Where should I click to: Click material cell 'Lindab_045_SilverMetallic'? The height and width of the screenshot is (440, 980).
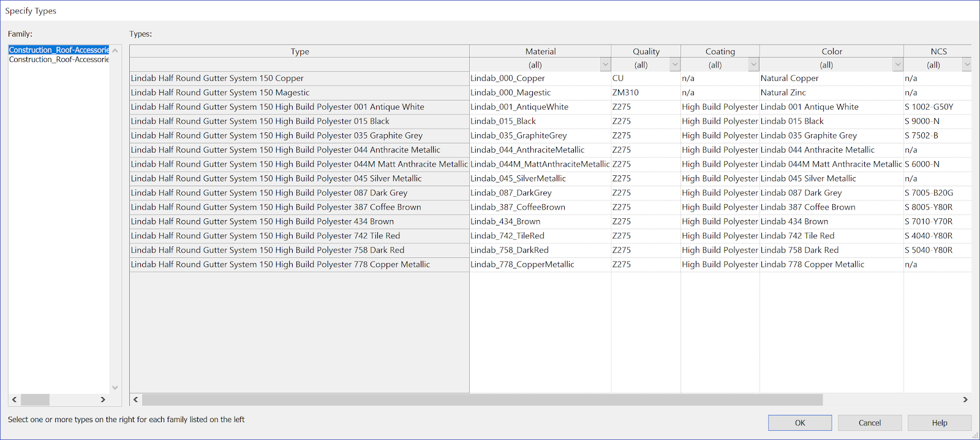(540, 178)
